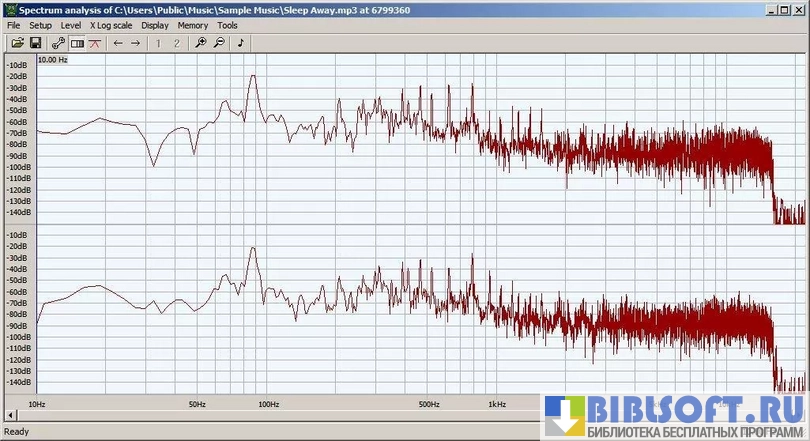Expand the Memory menu
The width and height of the screenshot is (810, 441).
pyautogui.click(x=193, y=25)
